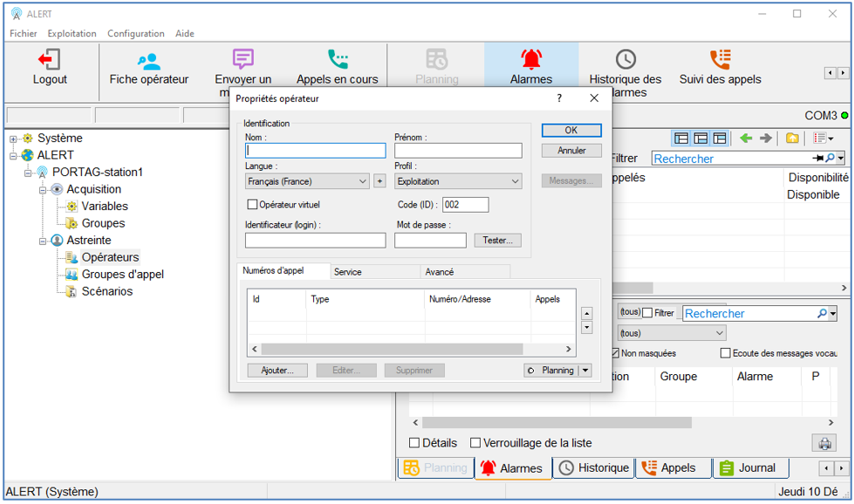Open the Configuration menu
The width and height of the screenshot is (854, 504).
tap(135, 33)
